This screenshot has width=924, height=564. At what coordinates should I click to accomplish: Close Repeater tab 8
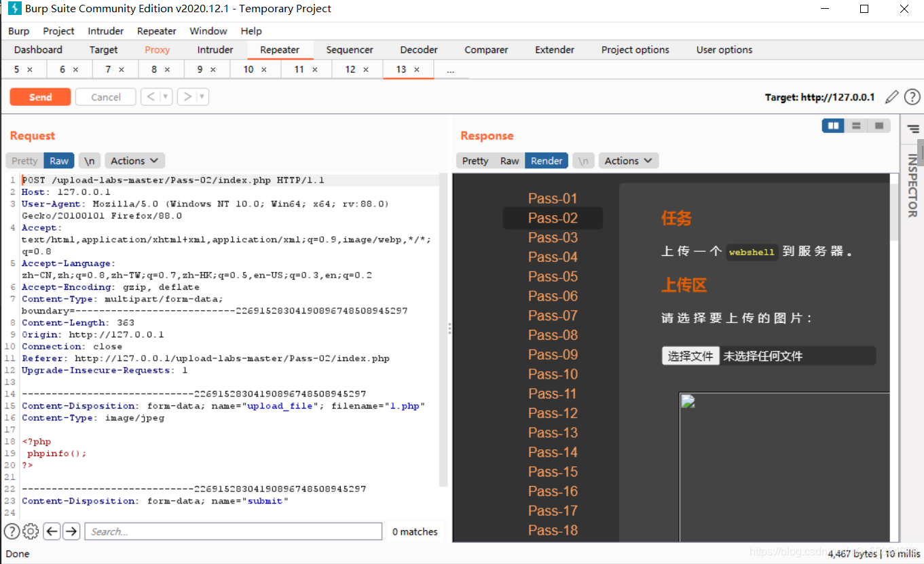pyautogui.click(x=167, y=70)
